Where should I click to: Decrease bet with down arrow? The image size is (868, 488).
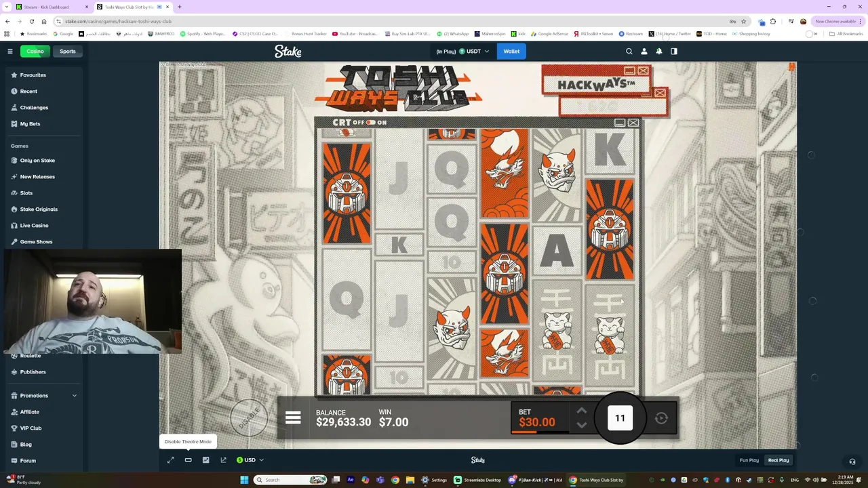582,425
